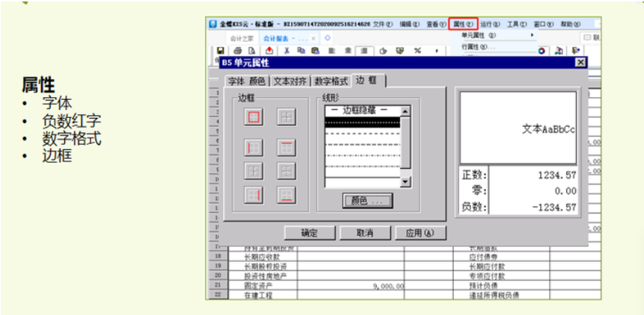
Task: Click the line style list scrollbar thumb
Action: coord(405,143)
